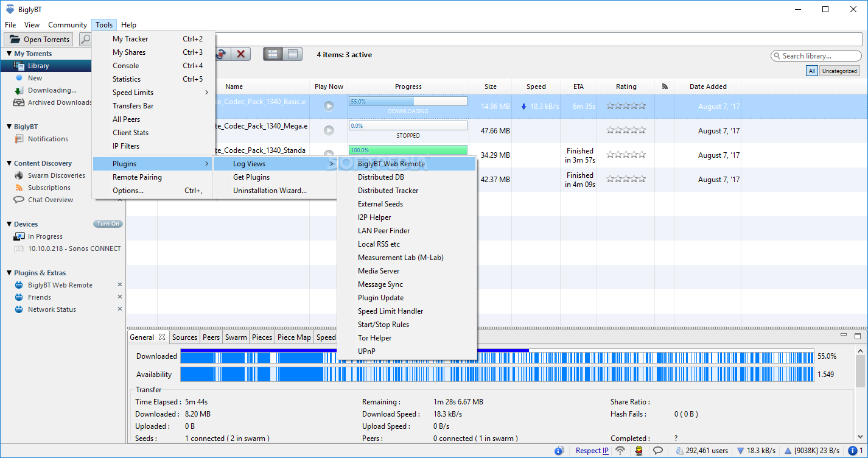Click the BiglyBT Web Remote plugin icon in sidebar
Viewport: 868px width, 458px height.
tap(19, 285)
